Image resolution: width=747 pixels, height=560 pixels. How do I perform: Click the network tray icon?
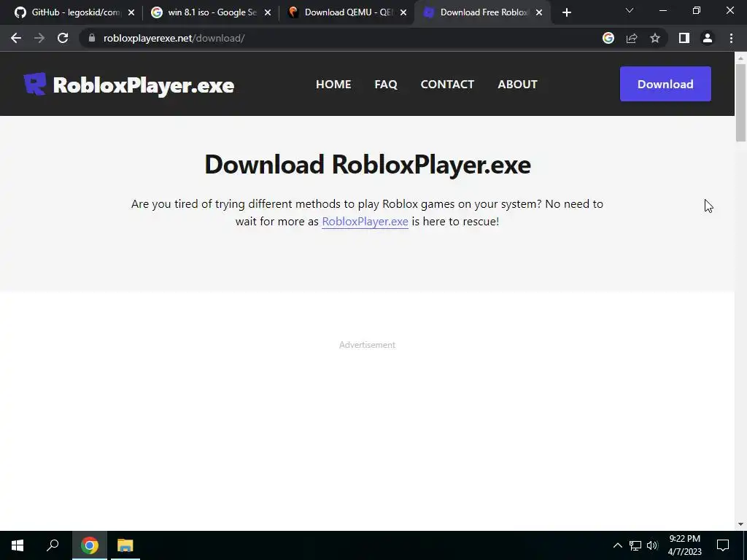(x=635, y=545)
